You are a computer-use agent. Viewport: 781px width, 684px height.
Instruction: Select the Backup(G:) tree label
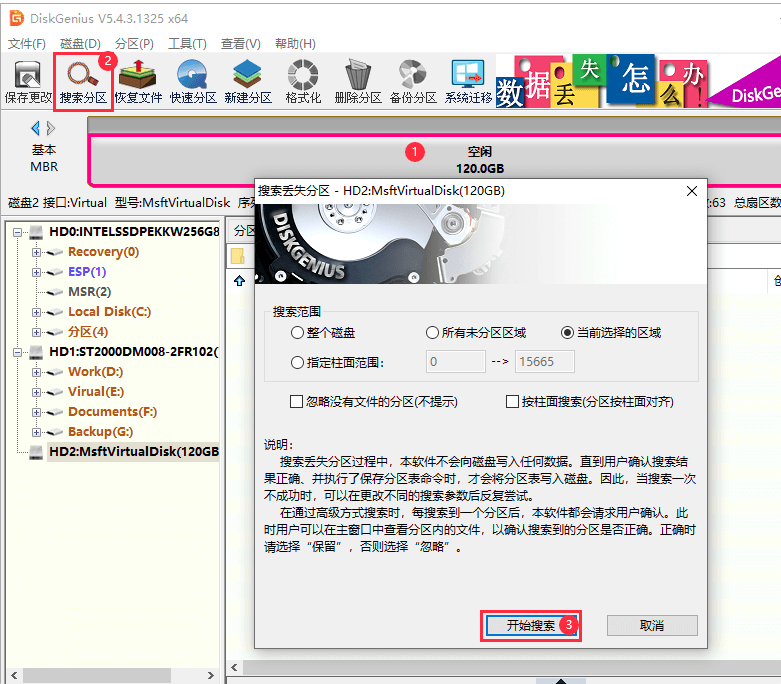point(101,431)
